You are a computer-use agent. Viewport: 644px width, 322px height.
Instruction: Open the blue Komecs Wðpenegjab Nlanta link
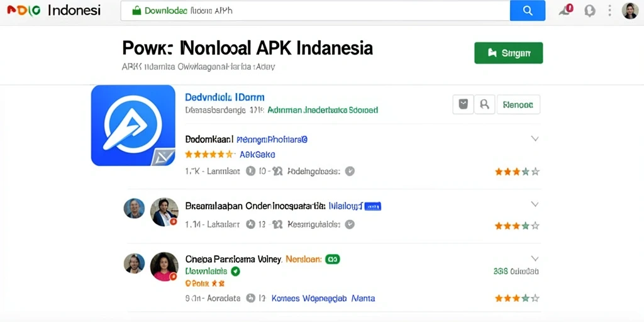[x=323, y=298]
